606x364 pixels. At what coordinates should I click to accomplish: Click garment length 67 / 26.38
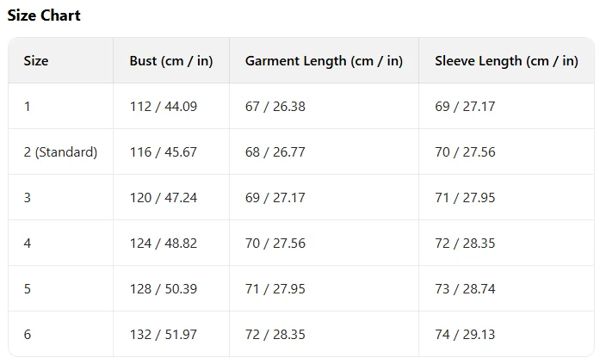coord(275,107)
